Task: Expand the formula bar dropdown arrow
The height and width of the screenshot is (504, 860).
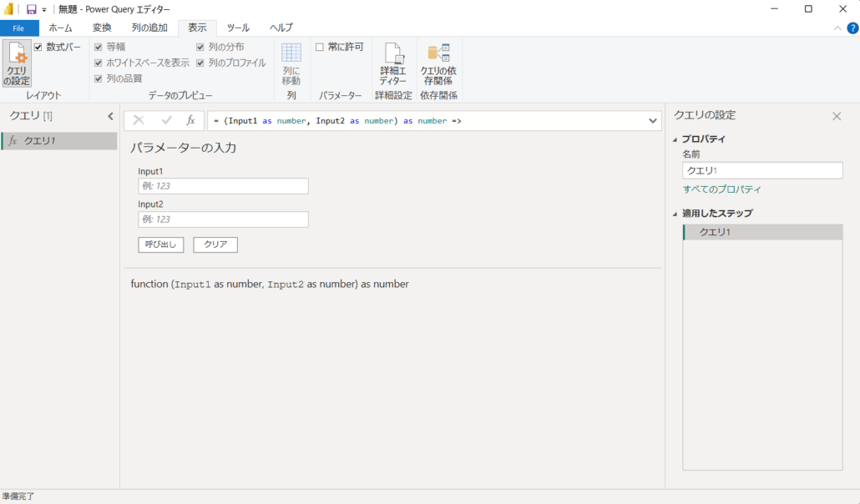Action: (x=653, y=121)
